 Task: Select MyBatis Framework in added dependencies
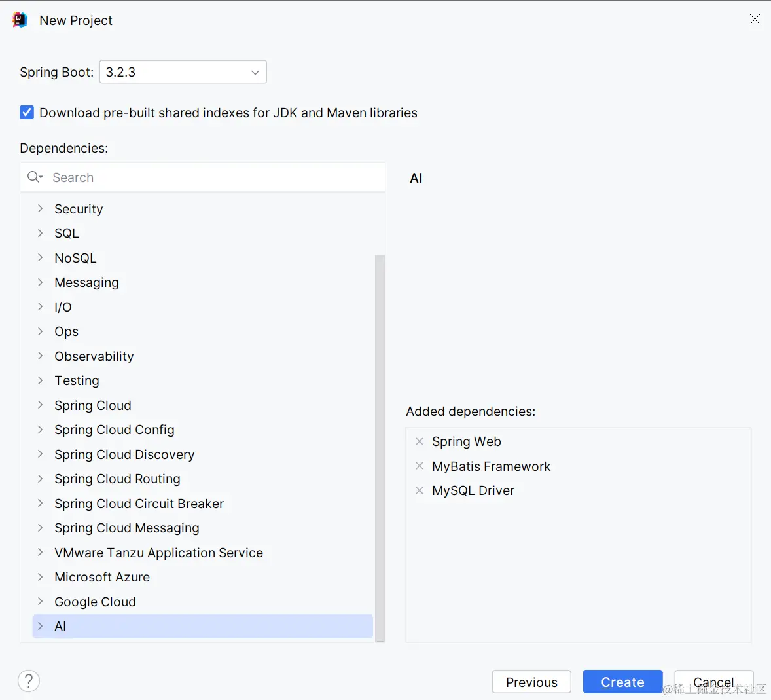coord(492,466)
